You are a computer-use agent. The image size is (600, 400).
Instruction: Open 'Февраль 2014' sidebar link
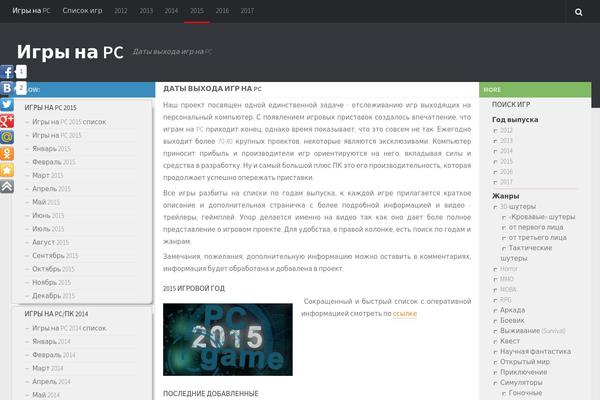54,355
